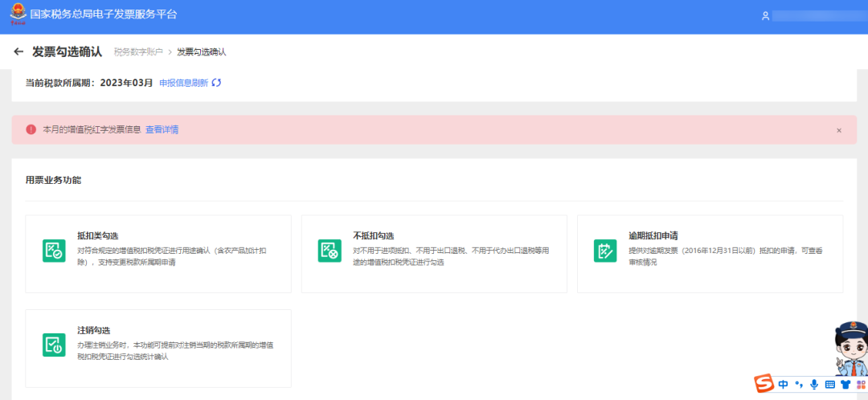Go to 税务数字账户 breadcrumb
The image size is (868, 400).
[x=138, y=52]
